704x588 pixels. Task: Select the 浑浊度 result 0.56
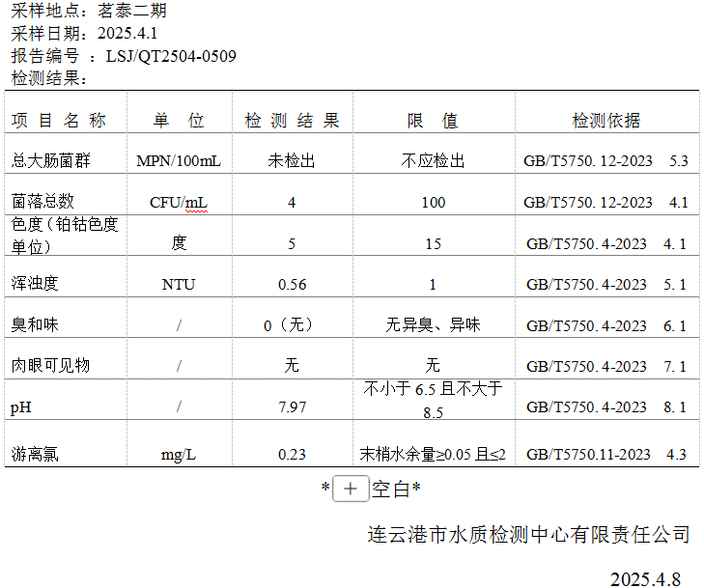(x=292, y=284)
